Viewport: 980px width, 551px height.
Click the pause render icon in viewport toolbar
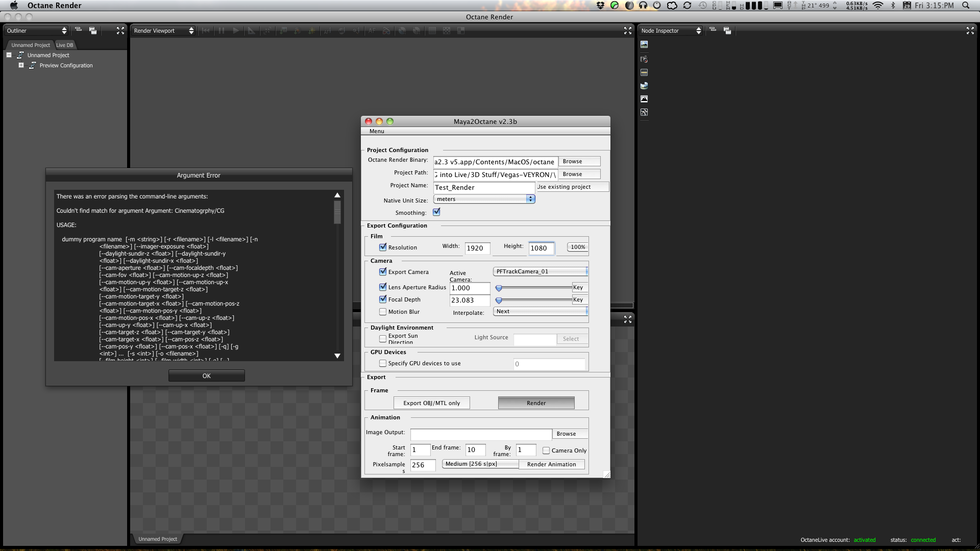pos(222,31)
